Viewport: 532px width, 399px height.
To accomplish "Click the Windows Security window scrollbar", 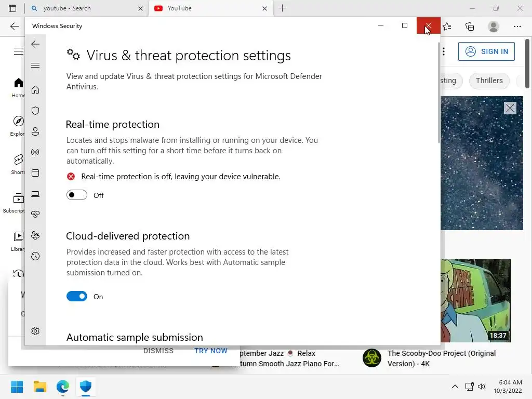I will [438, 92].
